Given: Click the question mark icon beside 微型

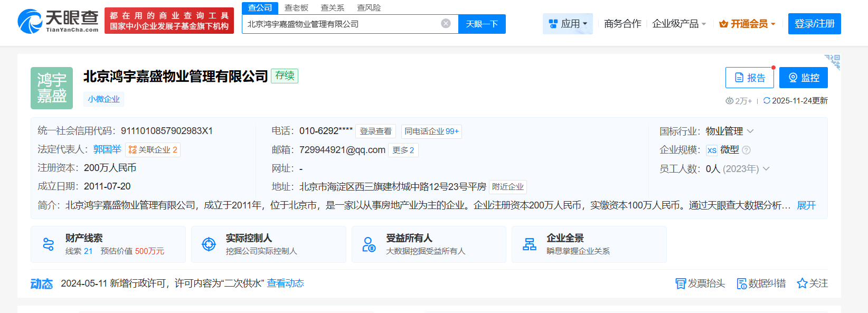Looking at the screenshot, I should pyautogui.click(x=746, y=150).
